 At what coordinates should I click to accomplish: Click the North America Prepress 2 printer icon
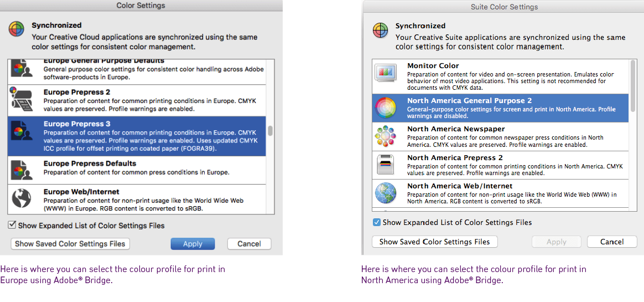[x=386, y=165]
